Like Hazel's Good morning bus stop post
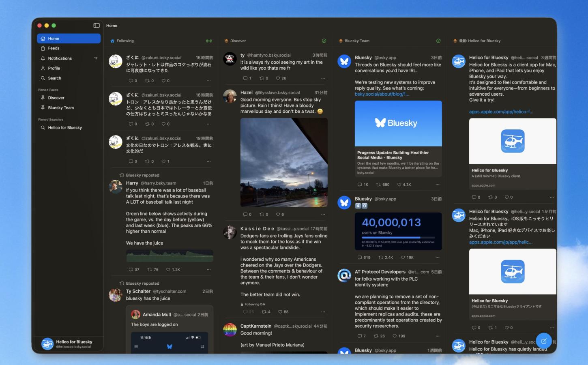 [280, 215]
